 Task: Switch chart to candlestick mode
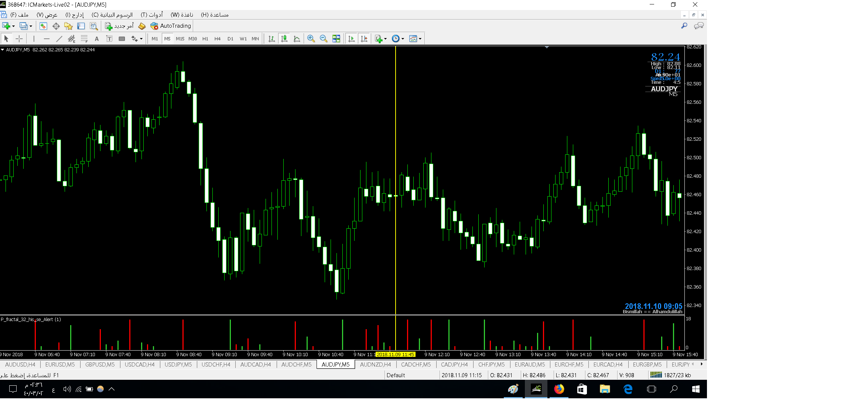284,39
